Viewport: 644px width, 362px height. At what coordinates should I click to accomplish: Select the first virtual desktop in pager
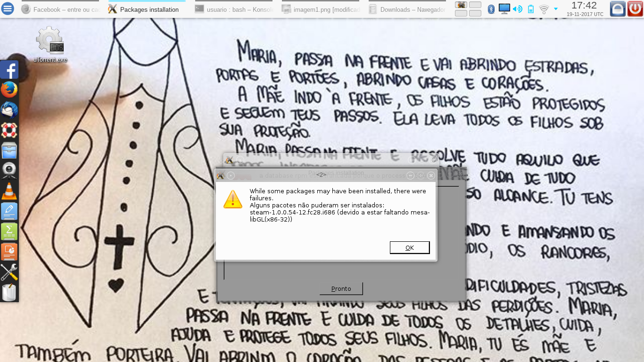tap(461, 5)
